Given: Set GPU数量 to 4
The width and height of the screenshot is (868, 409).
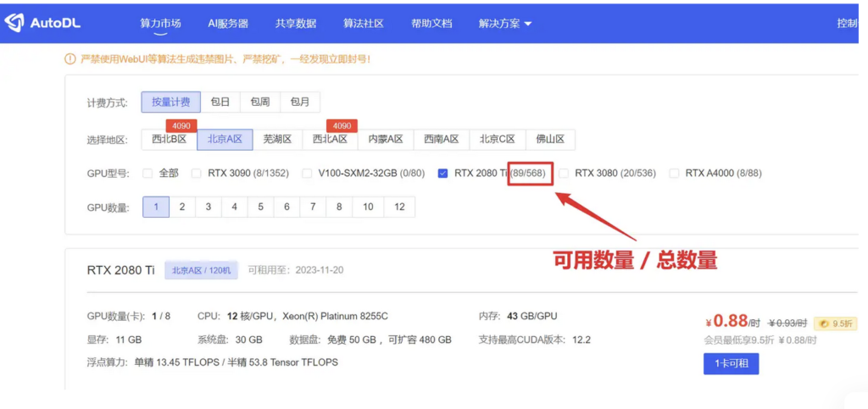Looking at the screenshot, I should tap(234, 207).
